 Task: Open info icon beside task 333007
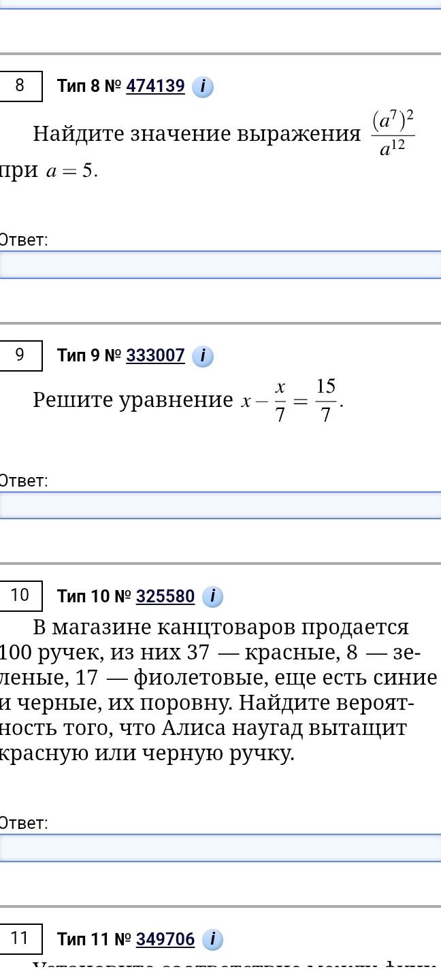pos(203,357)
